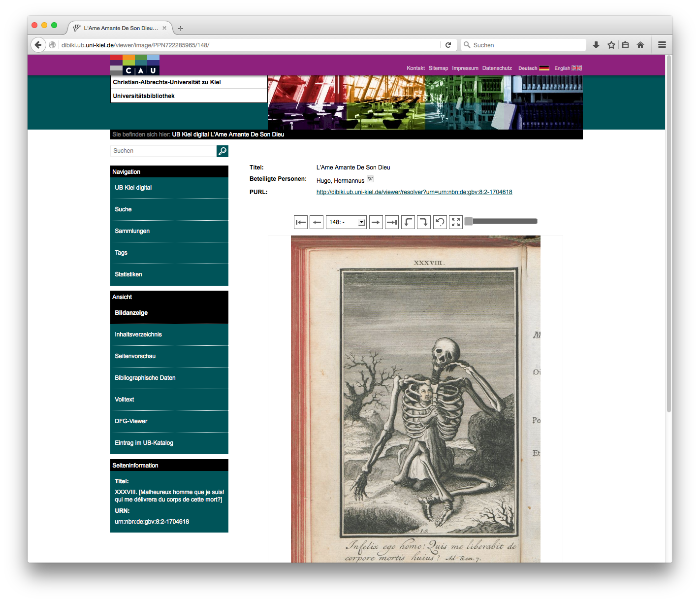700x602 pixels.
Task: Open Eintrag im UB-Katalog
Action: click(x=169, y=443)
